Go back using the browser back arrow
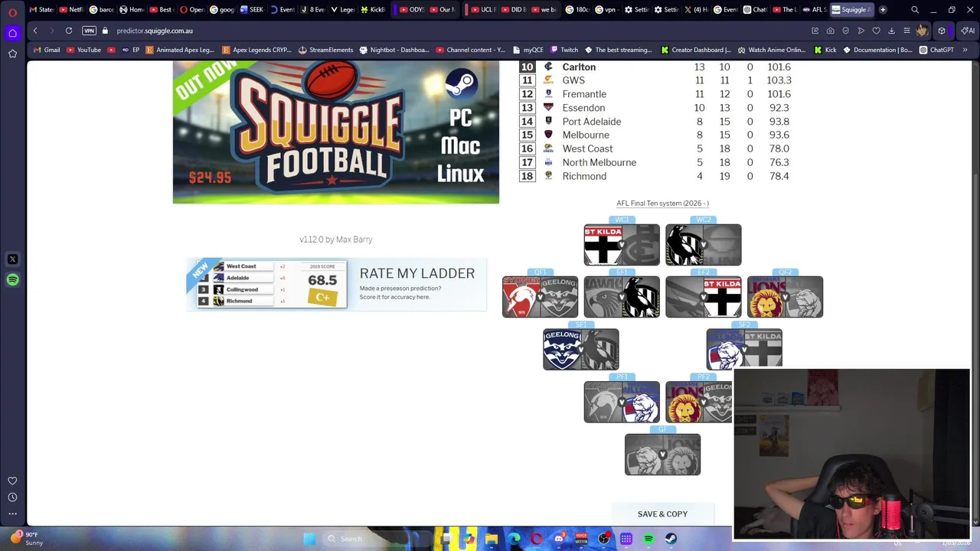 (35, 31)
